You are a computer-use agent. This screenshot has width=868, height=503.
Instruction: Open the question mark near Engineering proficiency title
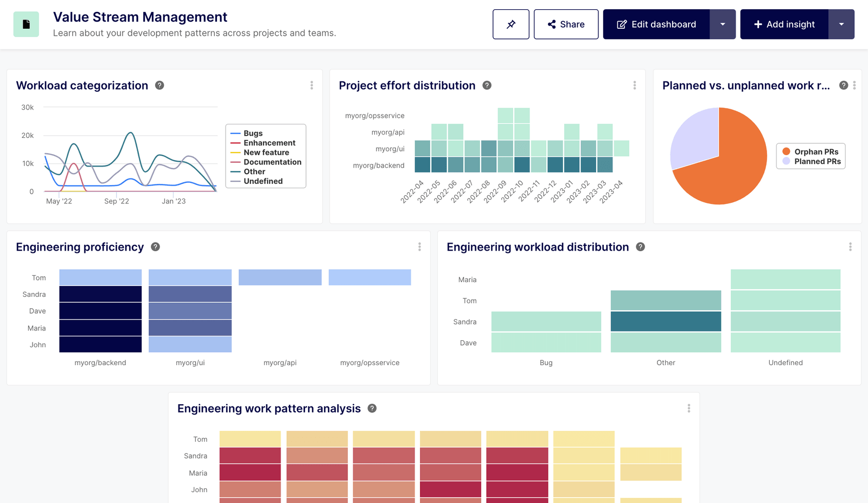pyautogui.click(x=155, y=247)
